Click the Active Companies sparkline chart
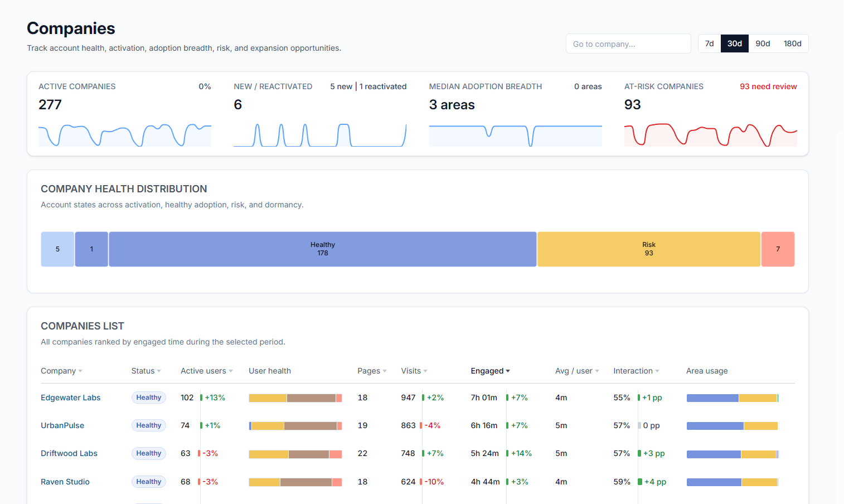 point(125,135)
